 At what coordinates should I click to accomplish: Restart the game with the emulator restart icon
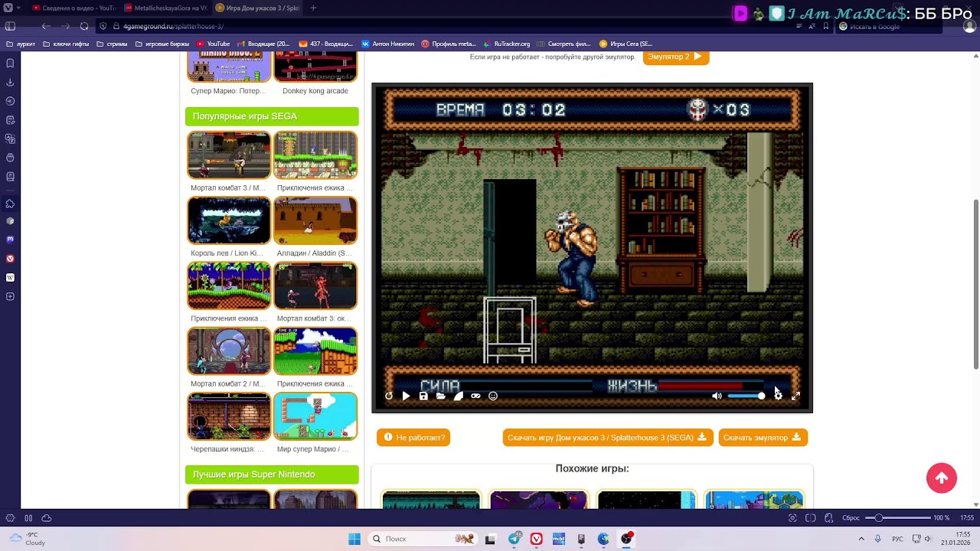coord(389,396)
